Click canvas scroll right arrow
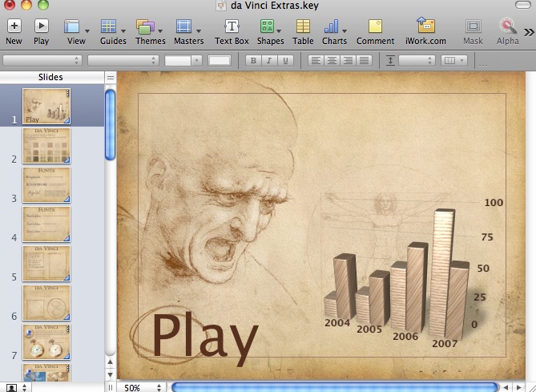 519,387
